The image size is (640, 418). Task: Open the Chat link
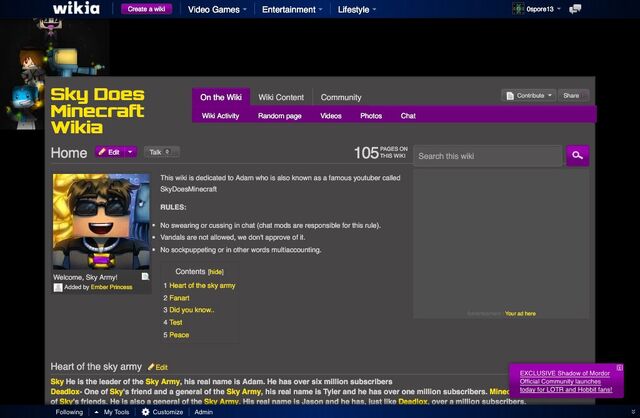click(408, 116)
